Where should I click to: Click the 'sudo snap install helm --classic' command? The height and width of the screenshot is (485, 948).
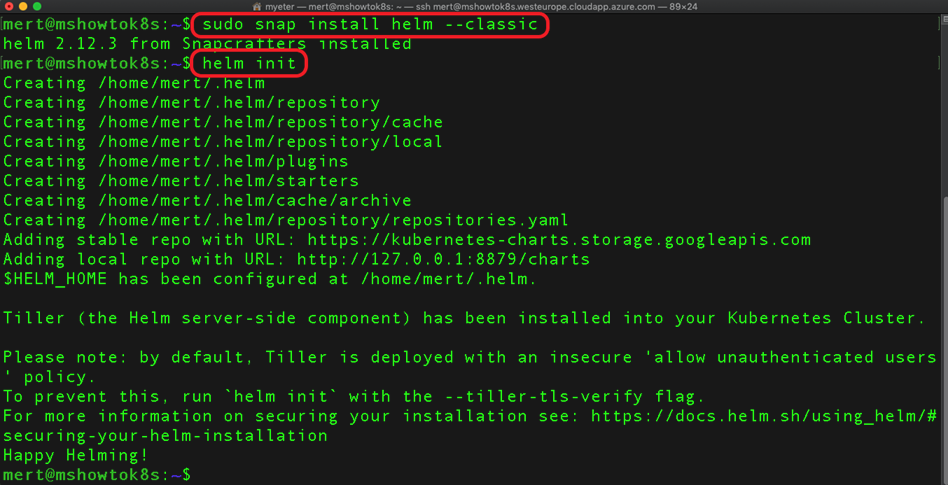click(370, 25)
